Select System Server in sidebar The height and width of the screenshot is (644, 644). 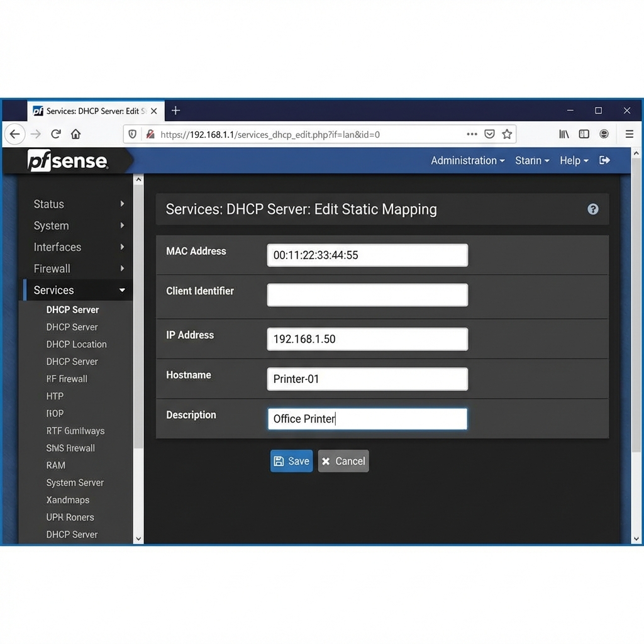(75, 482)
